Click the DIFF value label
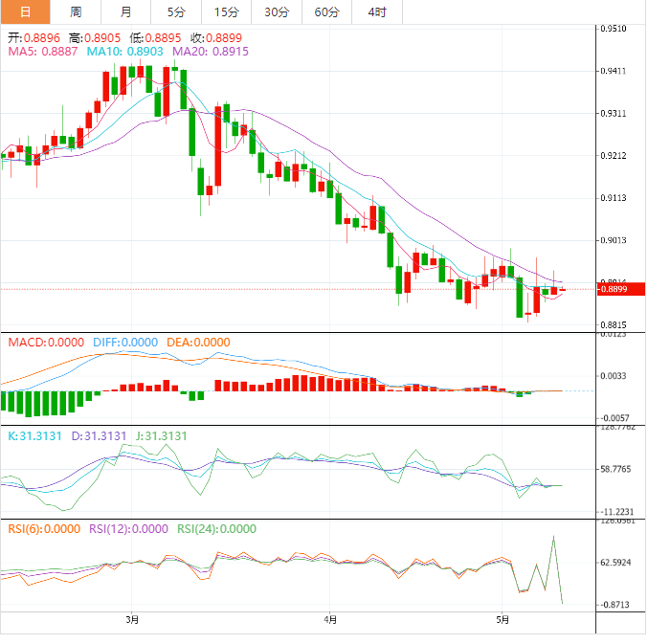The image size is (648, 644). click(125, 342)
